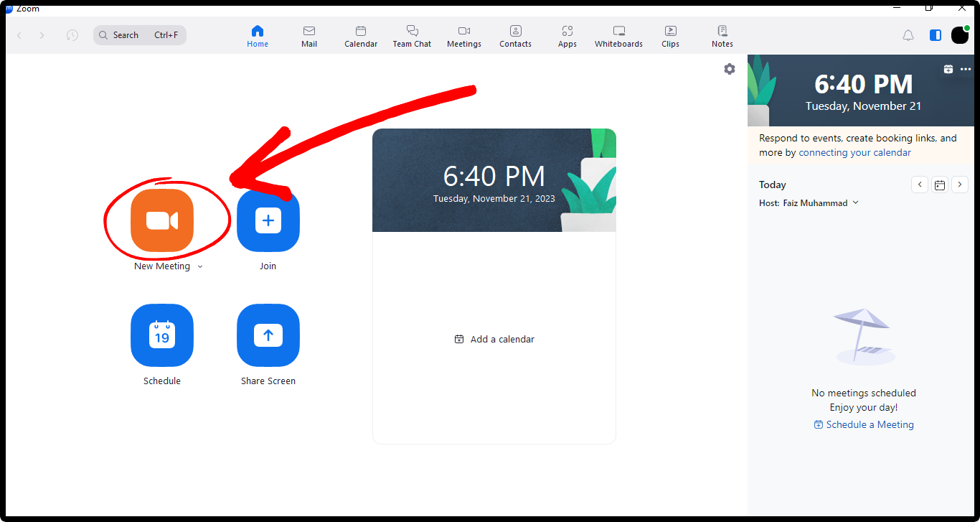Viewport: 980px width, 522px height.
Task: Open the profile avatar menu
Action: click(x=960, y=34)
